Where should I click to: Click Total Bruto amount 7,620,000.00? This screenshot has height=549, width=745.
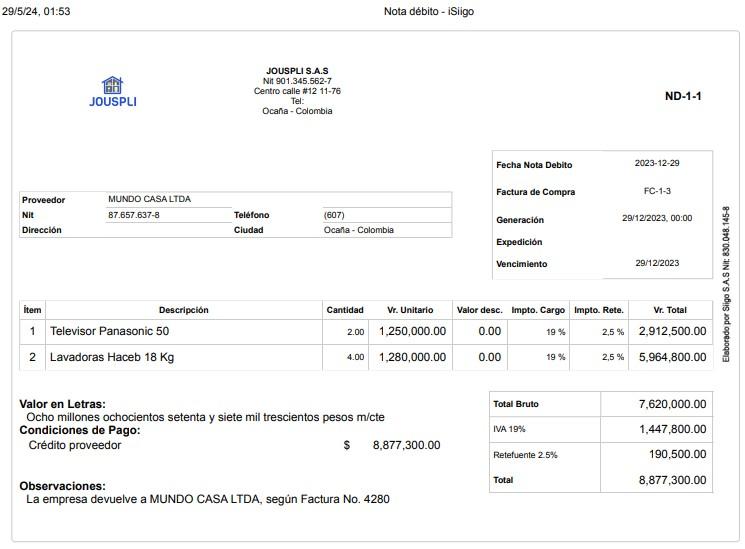pos(672,404)
